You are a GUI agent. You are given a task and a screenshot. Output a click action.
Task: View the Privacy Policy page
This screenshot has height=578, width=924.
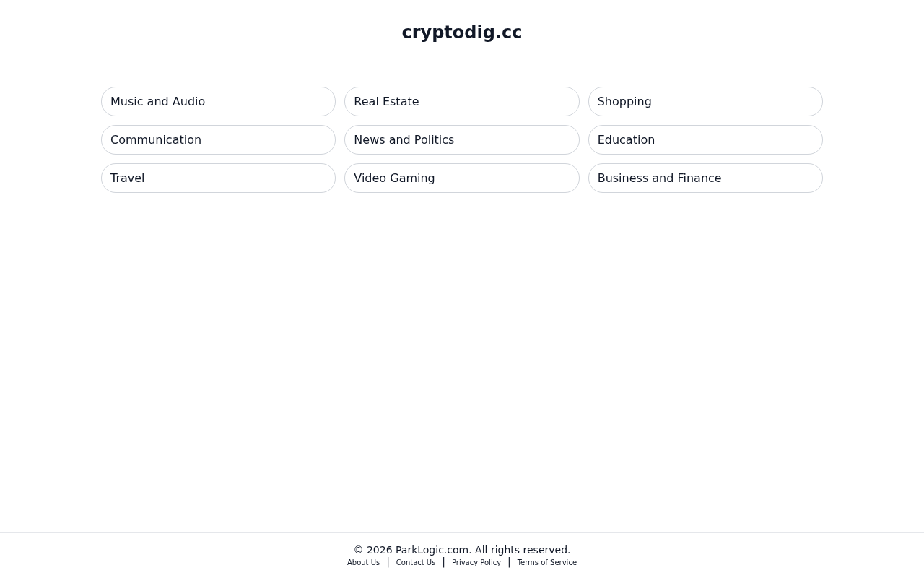pos(476,563)
